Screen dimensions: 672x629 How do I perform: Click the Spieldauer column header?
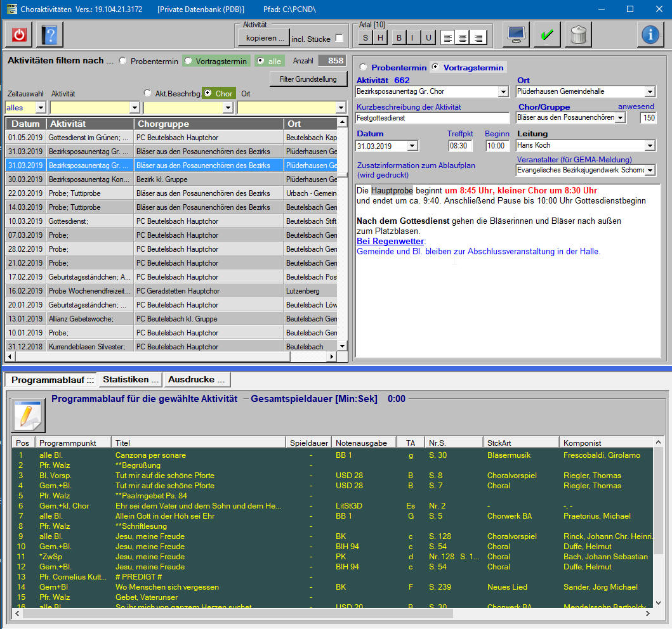[309, 443]
